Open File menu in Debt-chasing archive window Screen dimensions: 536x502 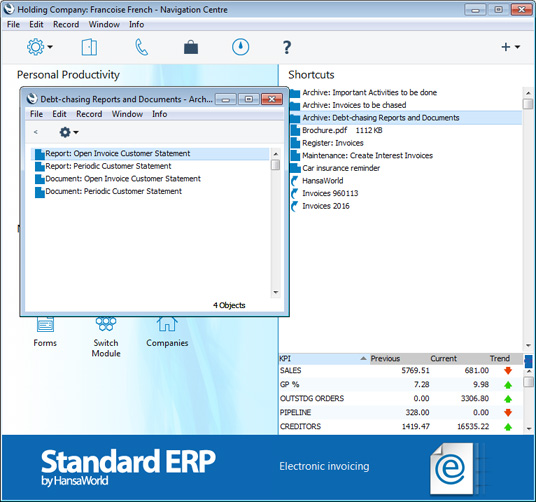coord(36,114)
